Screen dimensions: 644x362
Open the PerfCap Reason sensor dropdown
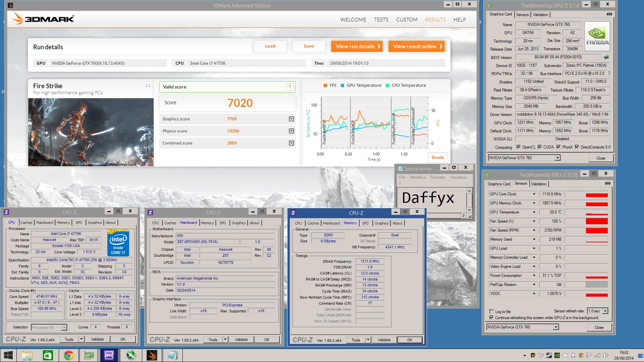534,285
